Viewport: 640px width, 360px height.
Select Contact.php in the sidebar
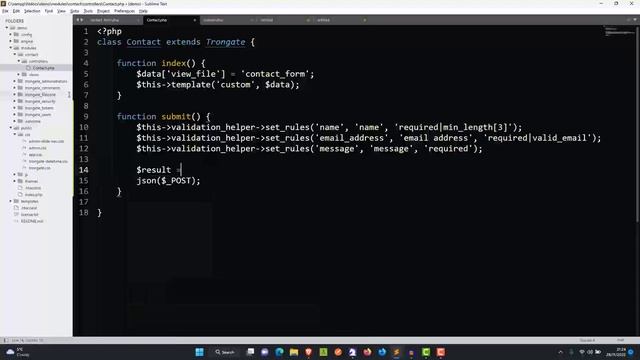pos(43,68)
